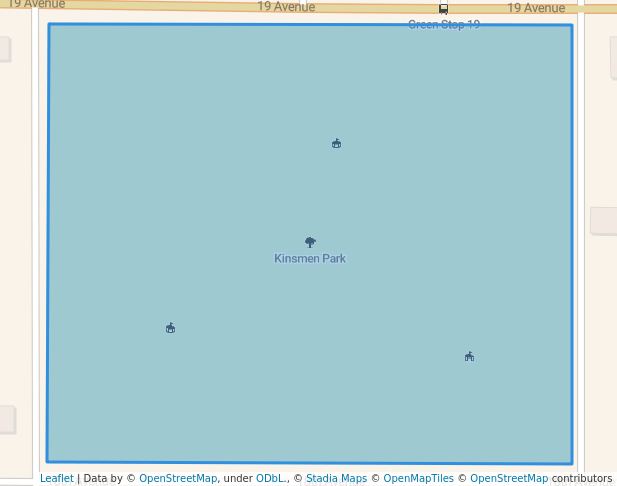Viewport: 617px width, 486px height.
Task: Click the Kinsmen Park text label
Action: pyautogui.click(x=310, y=259)
